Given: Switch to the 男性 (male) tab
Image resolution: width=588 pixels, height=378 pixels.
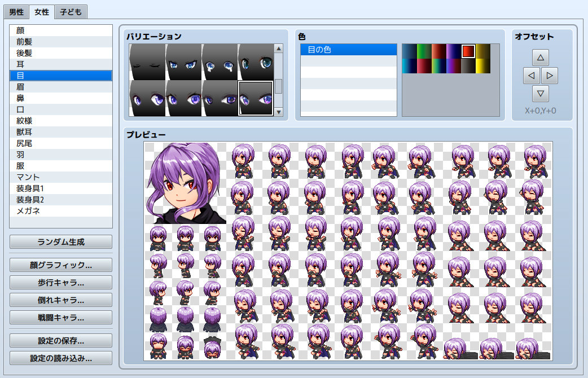Looking at the screenshot, I should [15, 11].
